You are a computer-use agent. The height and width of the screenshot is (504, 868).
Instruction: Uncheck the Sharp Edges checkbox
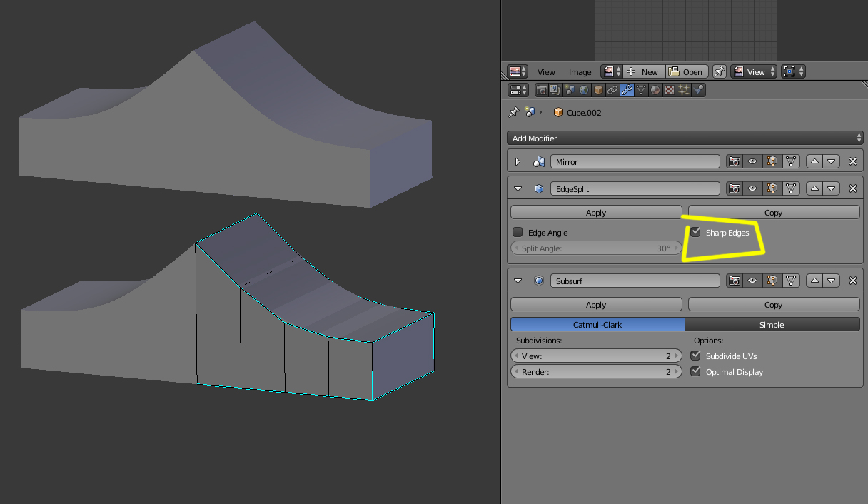coord(696,232)
